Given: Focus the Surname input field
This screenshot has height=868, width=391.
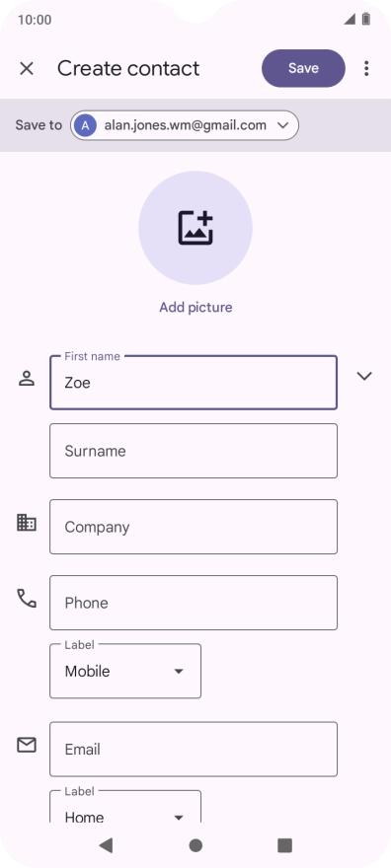Looking at the screenshot, I should tap(194, 451).
